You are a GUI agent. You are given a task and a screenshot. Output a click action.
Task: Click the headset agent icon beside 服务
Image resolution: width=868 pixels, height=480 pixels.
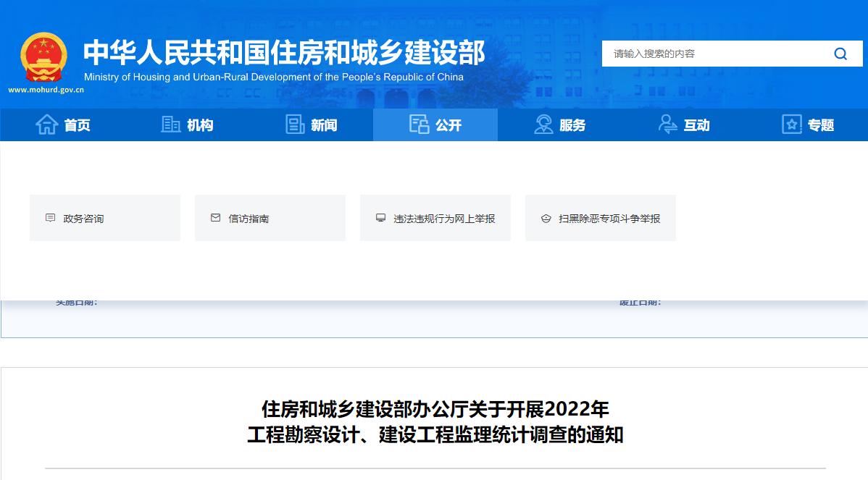[x=543, y=125]
